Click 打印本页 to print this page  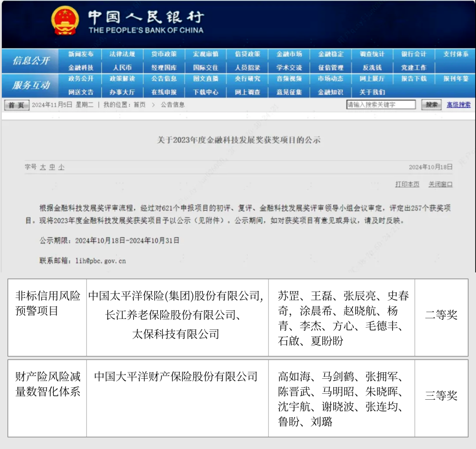(406, 184)
